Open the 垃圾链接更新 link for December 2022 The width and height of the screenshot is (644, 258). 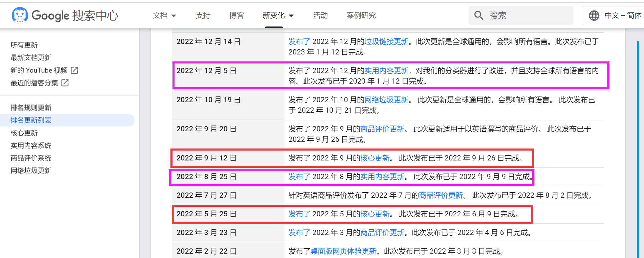(x=386, y=42)
